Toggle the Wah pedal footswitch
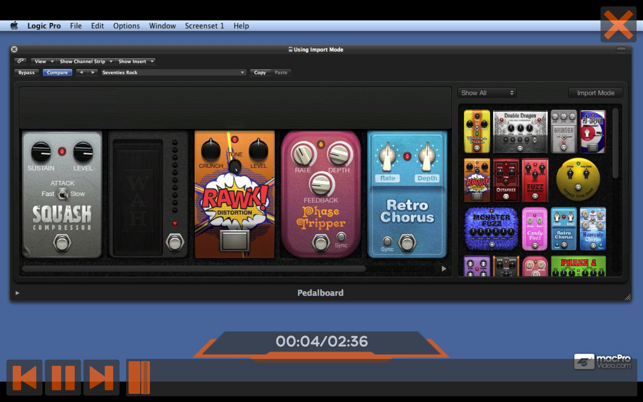The width and height of the screenshot is (643, 402). (x=174, y=242)
